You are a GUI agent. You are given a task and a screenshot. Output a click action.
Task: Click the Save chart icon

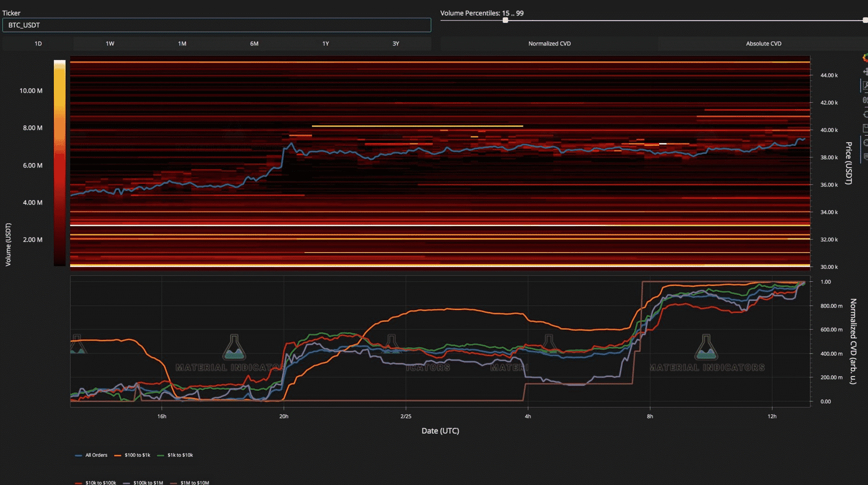tap(865, 128)
